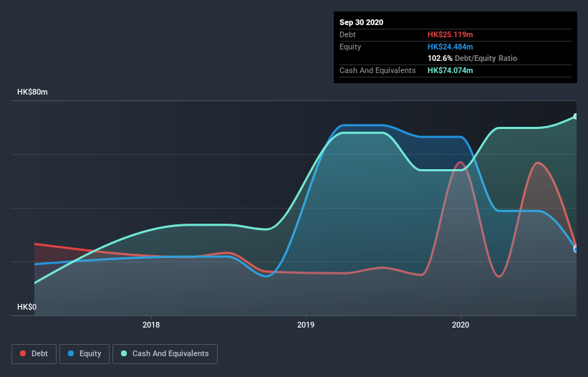Click the HK$74.074m cash value
The height and width of the screenshot is (377, 588).
tap(450, 70)
